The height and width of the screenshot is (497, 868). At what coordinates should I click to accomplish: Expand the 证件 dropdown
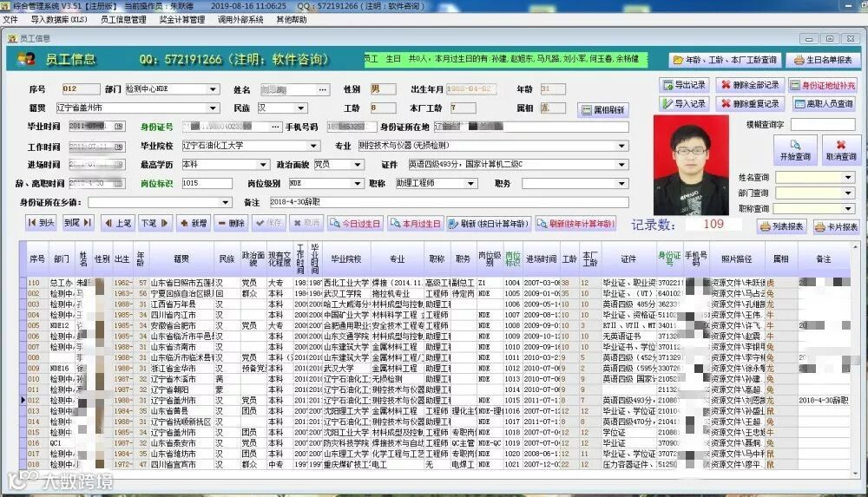coord(622,165)
